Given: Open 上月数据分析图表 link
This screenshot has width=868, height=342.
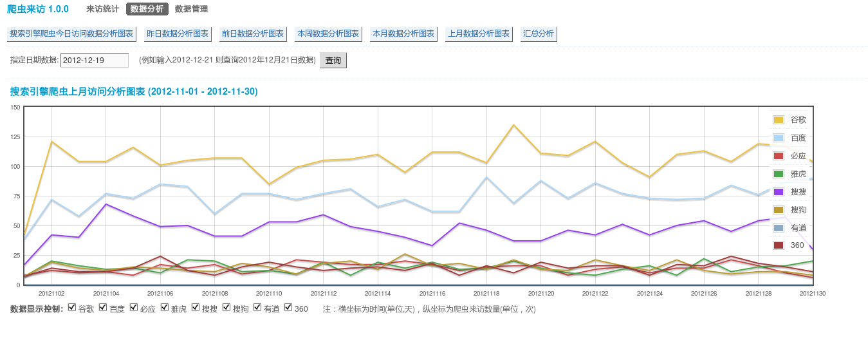Looking at the screenshot, I should [478, 33].
